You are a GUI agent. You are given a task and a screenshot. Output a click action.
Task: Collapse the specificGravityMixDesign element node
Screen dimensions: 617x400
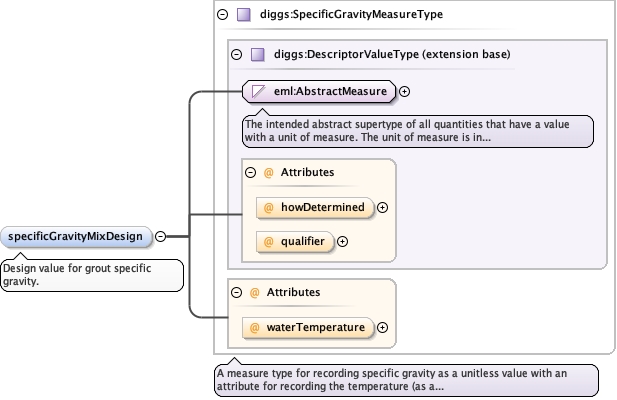[161, 237]
